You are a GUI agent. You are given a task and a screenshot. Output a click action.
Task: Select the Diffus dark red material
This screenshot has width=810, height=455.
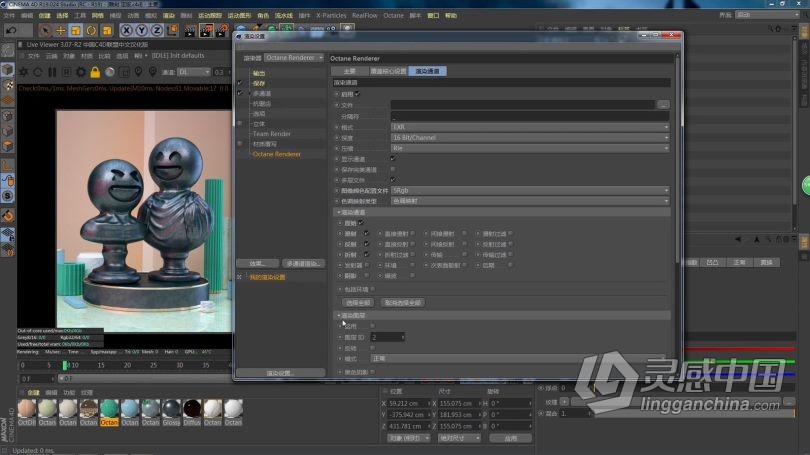pyautogui.click(x=192, y=409)
